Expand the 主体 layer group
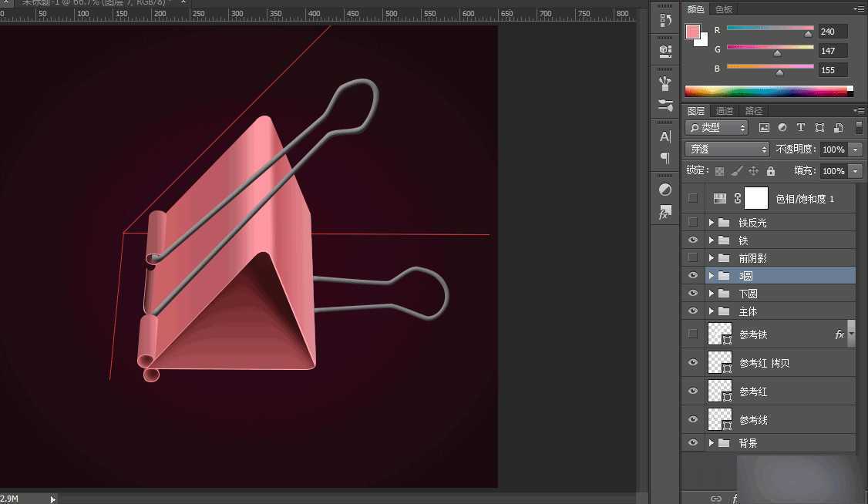This screenshot has width=868, height=504. 712,311
